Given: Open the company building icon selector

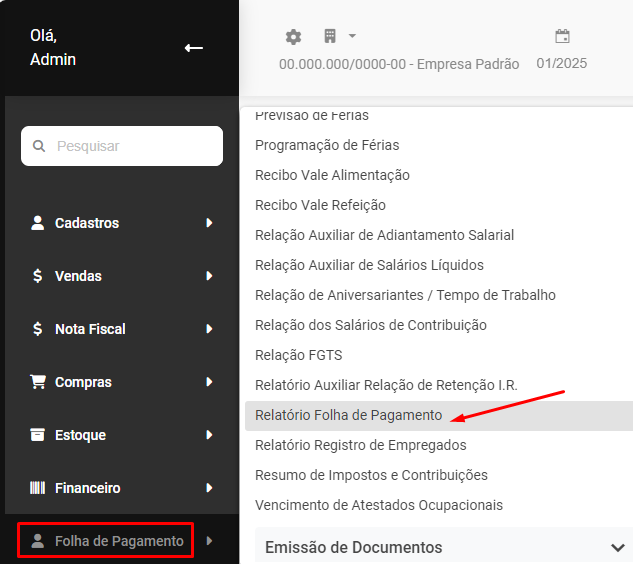Looking at the screenshot, I should coord(330,37).
